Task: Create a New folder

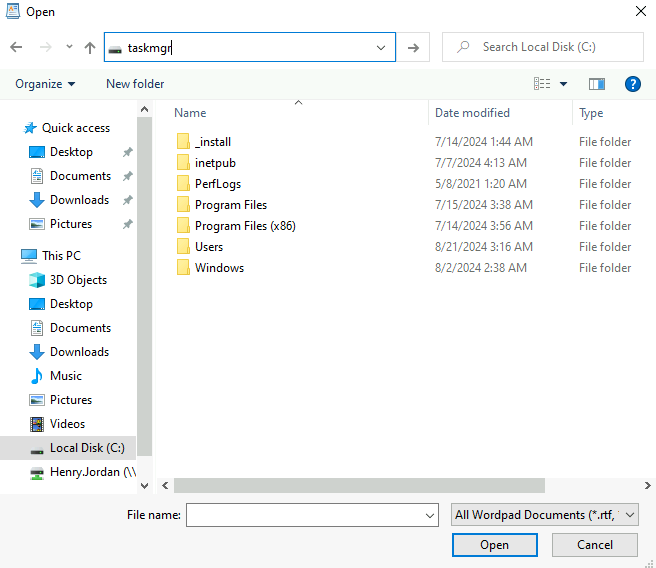Action: tap(135, 84)
